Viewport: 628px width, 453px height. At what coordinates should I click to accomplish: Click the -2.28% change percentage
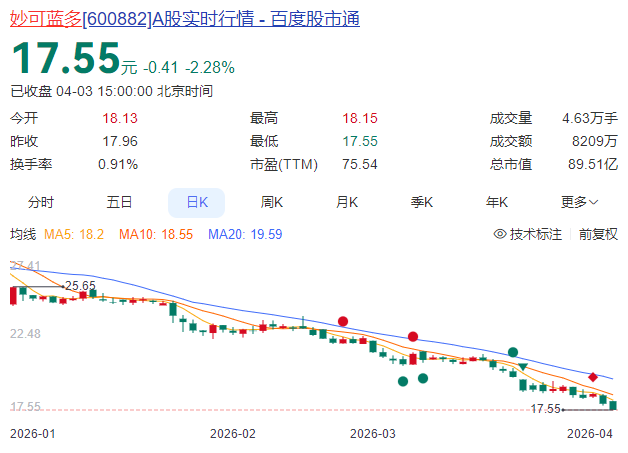(x=210, y=67)
